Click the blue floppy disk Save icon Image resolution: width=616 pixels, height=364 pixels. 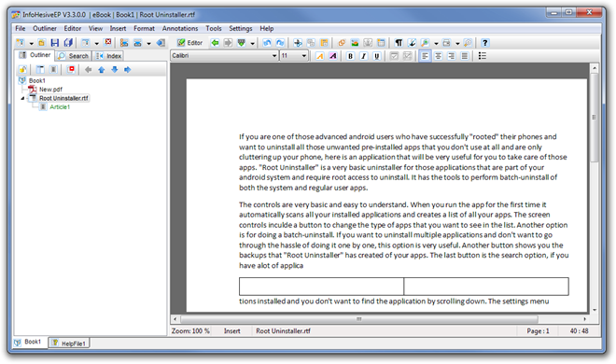click(x=55, y=43)
